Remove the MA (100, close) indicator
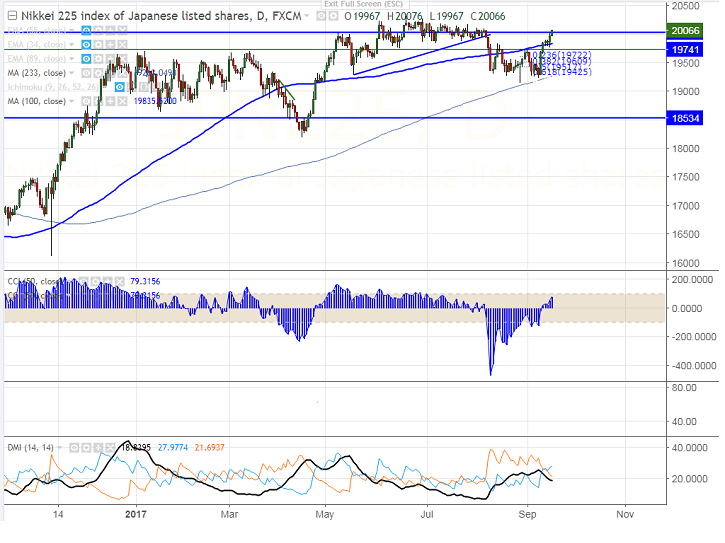 [122, 101]
